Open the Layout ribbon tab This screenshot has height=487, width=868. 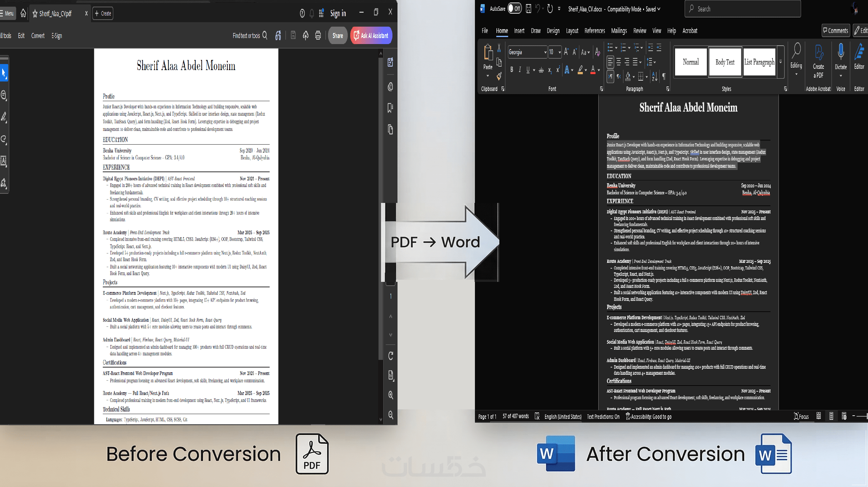coord(572,31)
